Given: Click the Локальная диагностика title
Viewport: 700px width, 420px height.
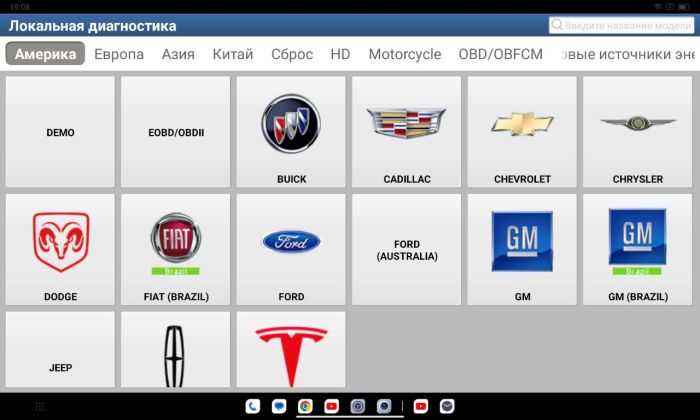Looking at the screenshot, I should (x=92, y=25).
